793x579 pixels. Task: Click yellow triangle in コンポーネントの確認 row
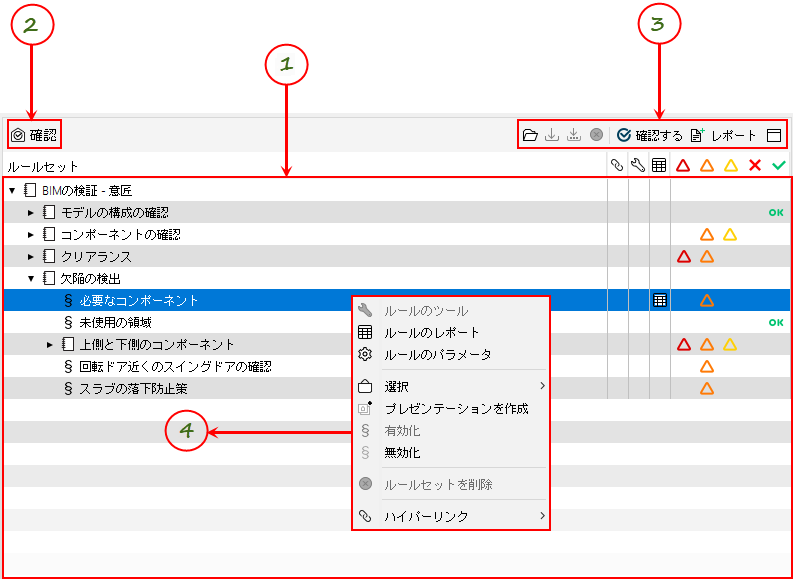coord(730,235)
